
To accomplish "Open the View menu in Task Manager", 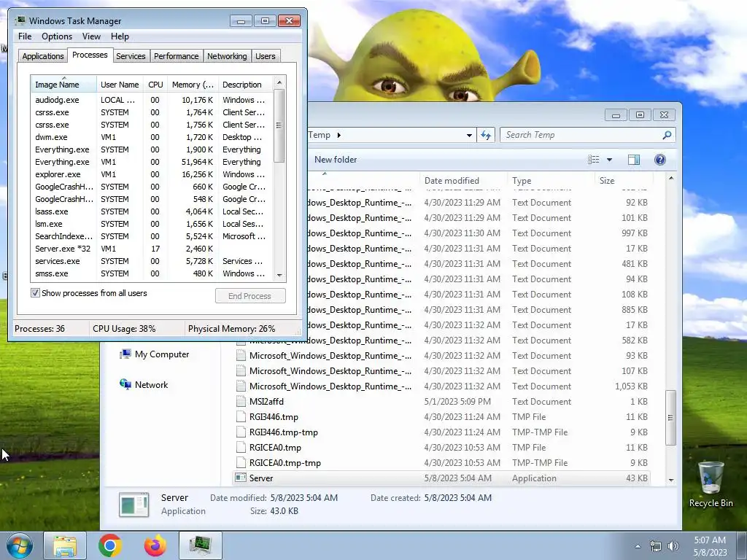I will (x=91, y=36).
